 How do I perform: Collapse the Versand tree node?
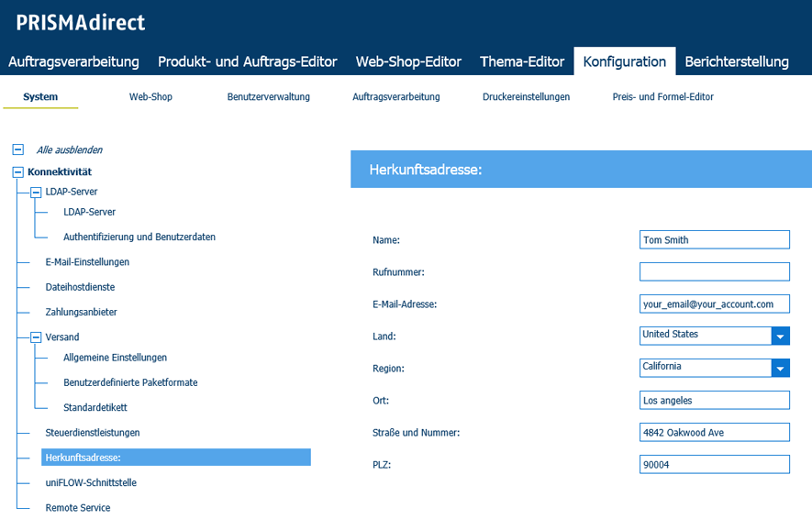(x=36, y=337)
